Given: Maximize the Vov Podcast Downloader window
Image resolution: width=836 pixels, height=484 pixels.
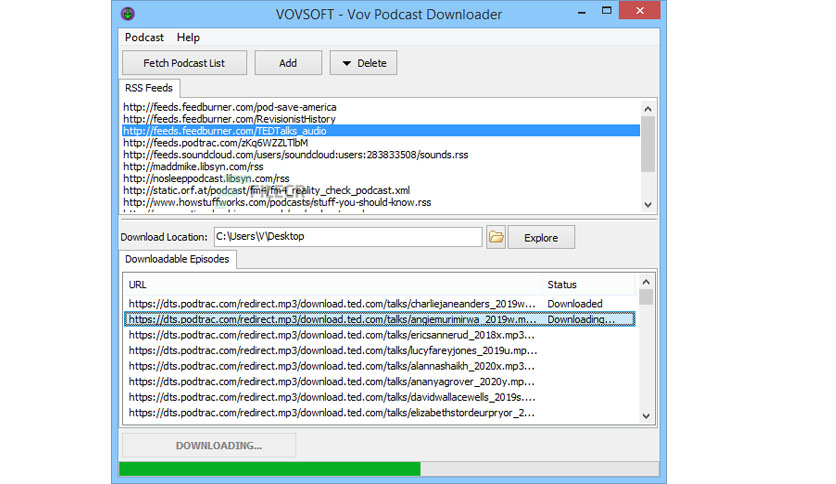Looking at the screenshot, I should pyautogui.click(x=606, y=11).
